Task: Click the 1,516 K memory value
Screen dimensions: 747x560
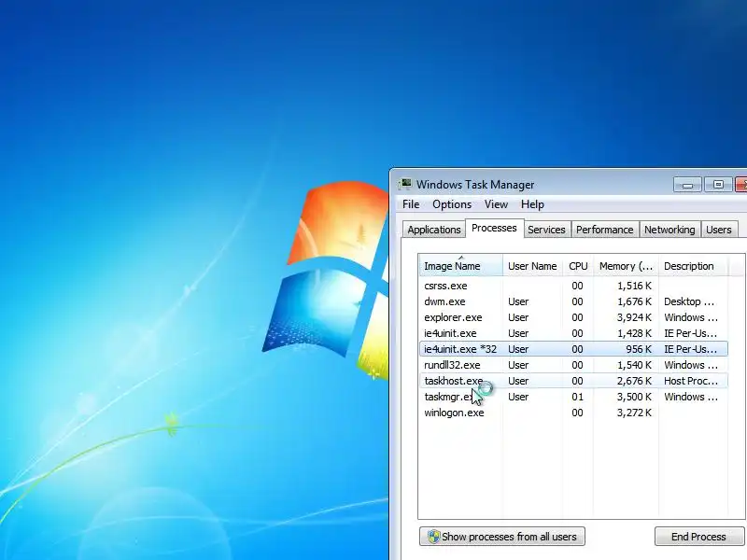Action: pos(634,286)
